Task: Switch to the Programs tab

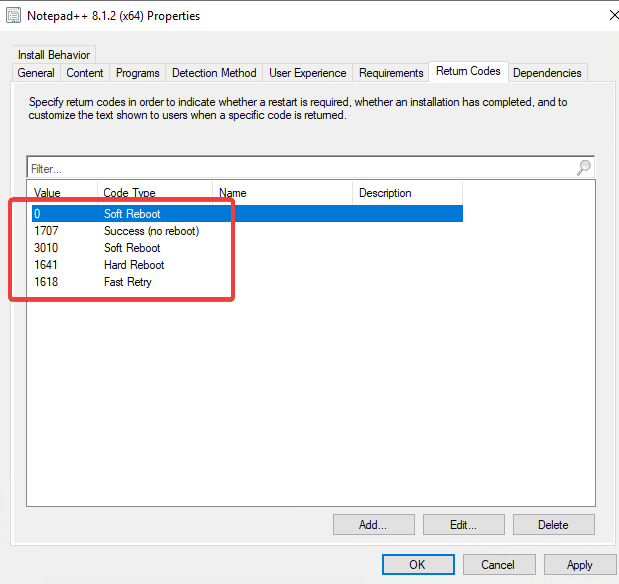Action: (138, 73)
